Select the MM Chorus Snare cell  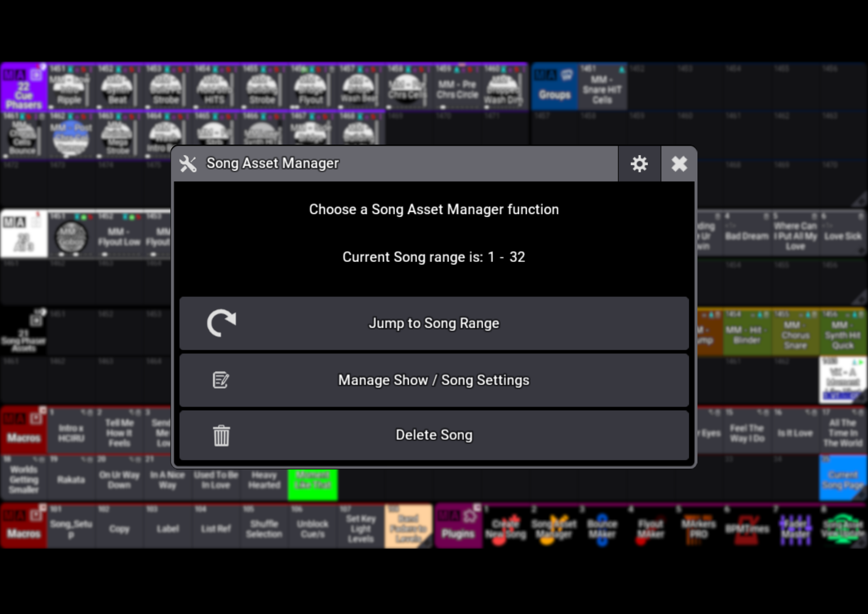coord(795,332)
